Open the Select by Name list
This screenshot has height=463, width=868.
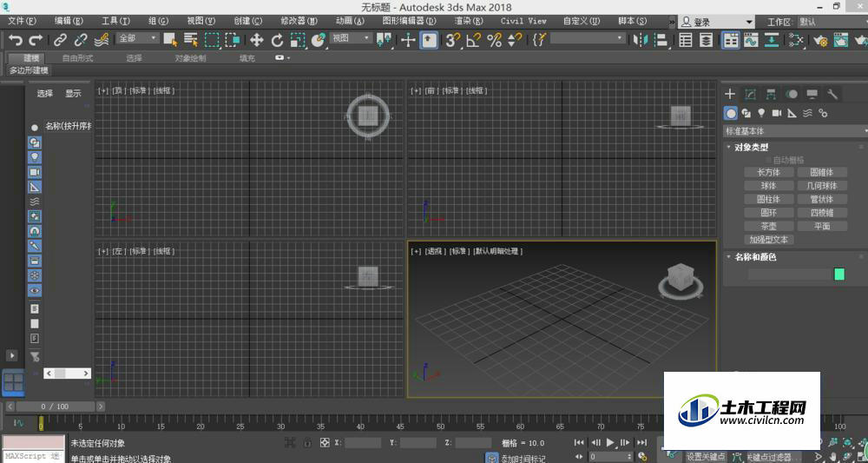tap(191, 40)
